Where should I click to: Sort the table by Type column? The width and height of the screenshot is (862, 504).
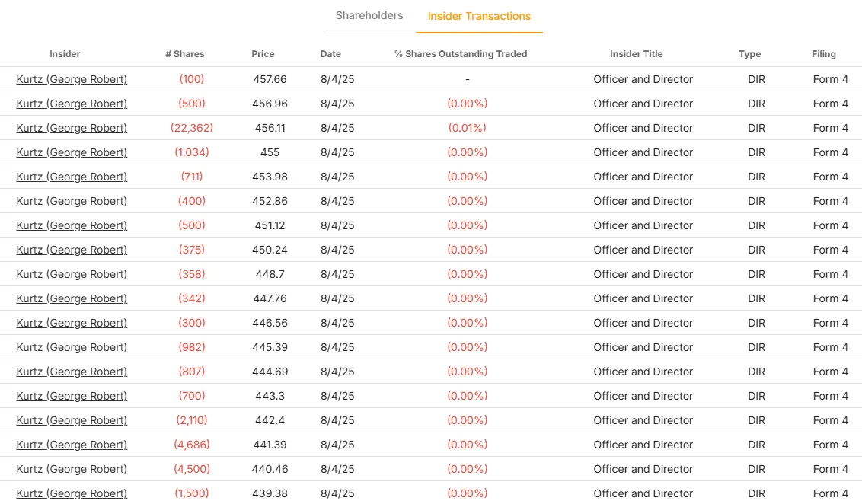pyautogui.click(x=749, y=54)
